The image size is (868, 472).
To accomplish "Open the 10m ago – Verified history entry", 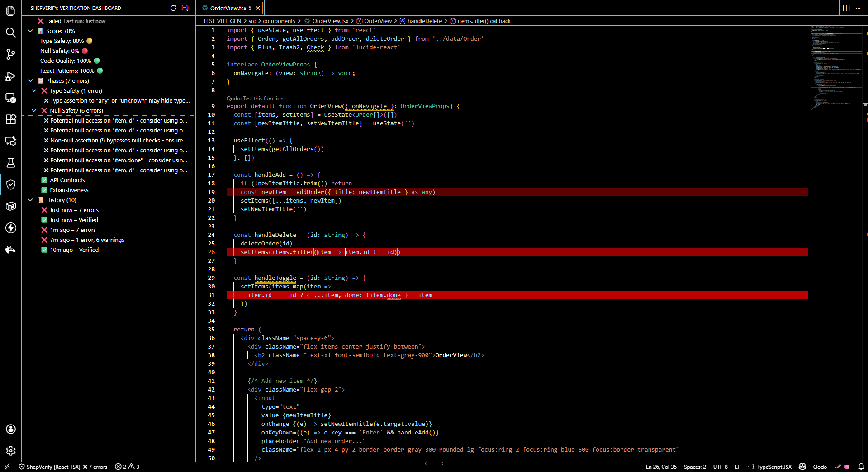I will pos(109,250).
